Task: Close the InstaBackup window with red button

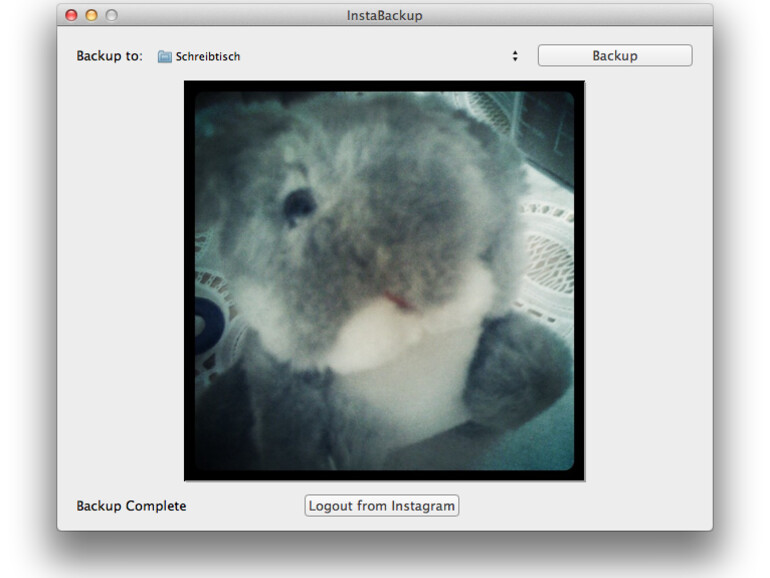Action: (x=71, y=15)
